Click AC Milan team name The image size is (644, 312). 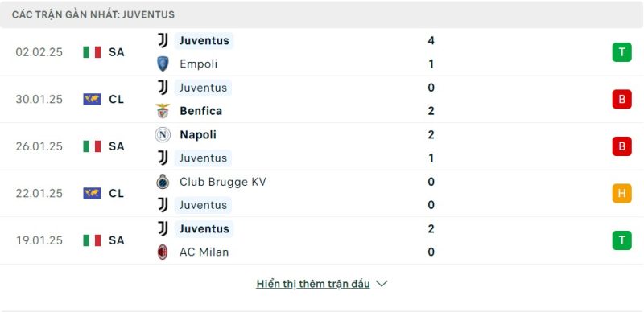pyautogui.click(x=204, y=252)
